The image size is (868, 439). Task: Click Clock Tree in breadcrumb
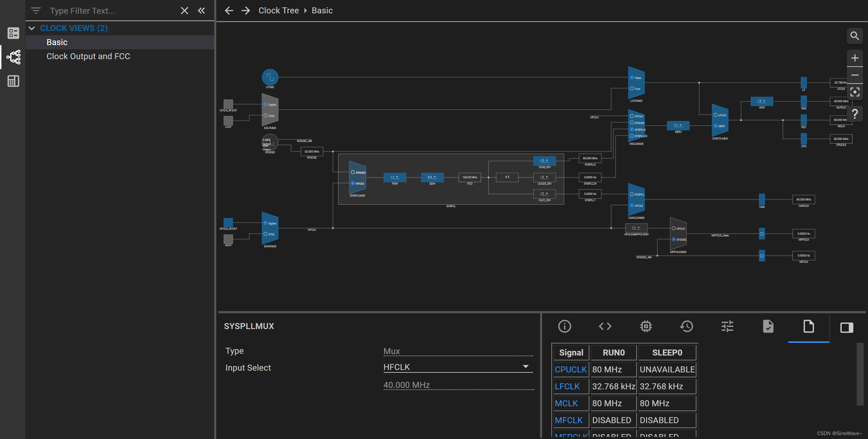tap(278, 11)
